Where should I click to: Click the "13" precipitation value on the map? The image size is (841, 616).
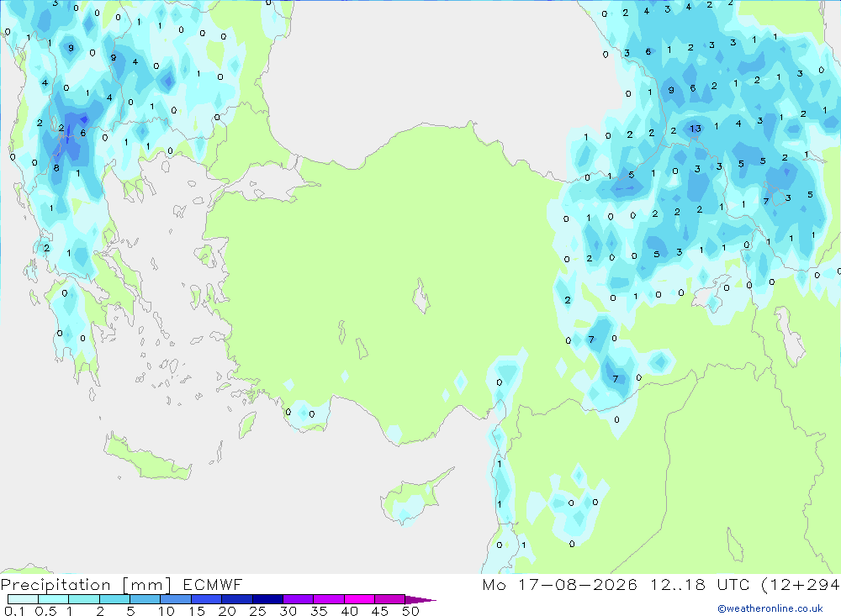point(696,129)
